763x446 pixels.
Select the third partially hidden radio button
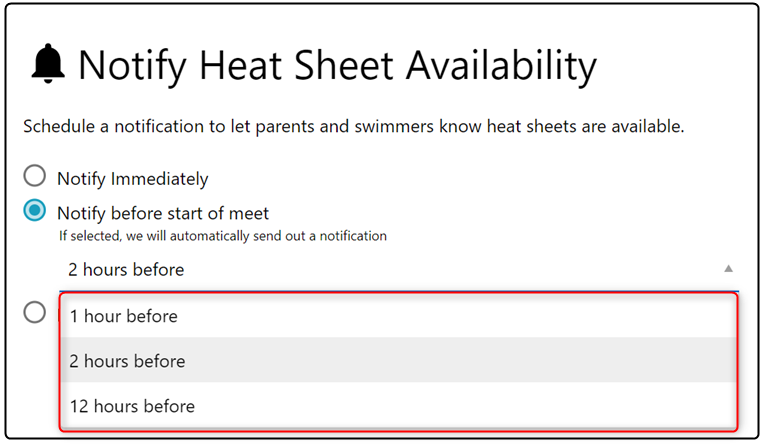pyautogui.click(x=35, y=313)
